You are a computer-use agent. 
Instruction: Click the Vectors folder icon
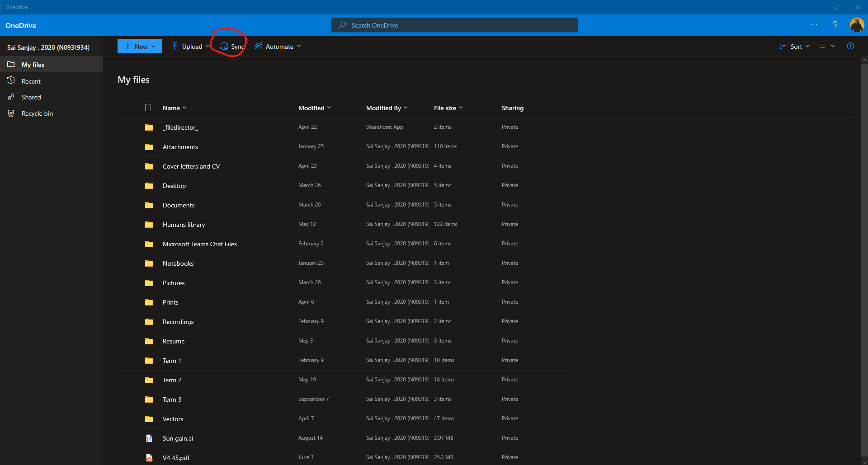click(149, 419)
